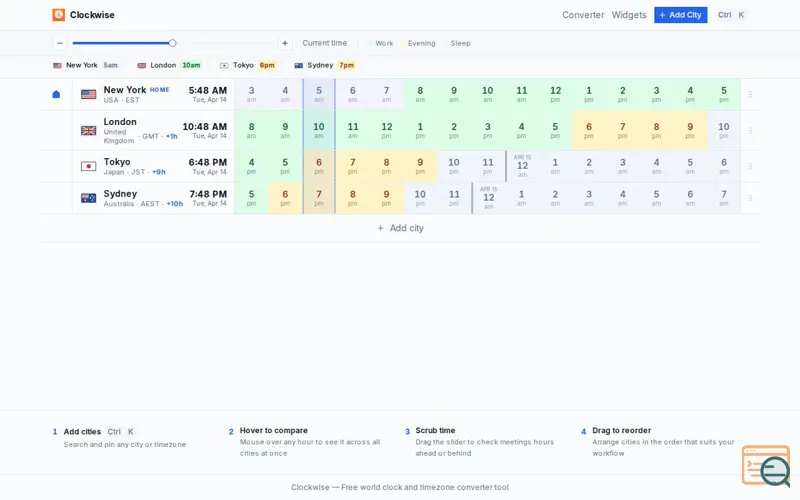The width and height of the screenshot is (800, 500).
Task: Click the time scrub slider handle
Action: point(172,43)
